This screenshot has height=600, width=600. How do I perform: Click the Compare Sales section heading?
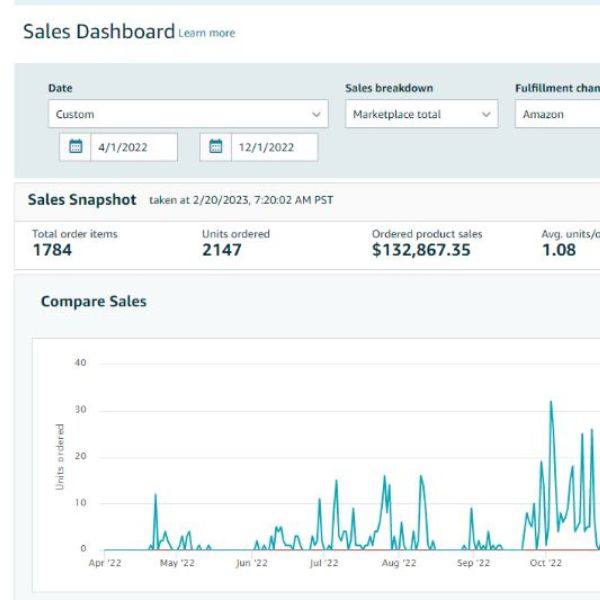(93, 301)
